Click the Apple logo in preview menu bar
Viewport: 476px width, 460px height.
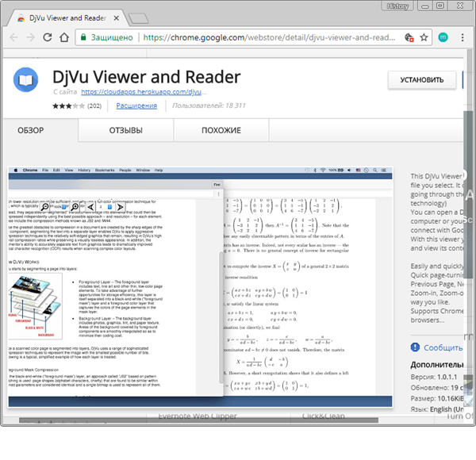coord(16,170)
